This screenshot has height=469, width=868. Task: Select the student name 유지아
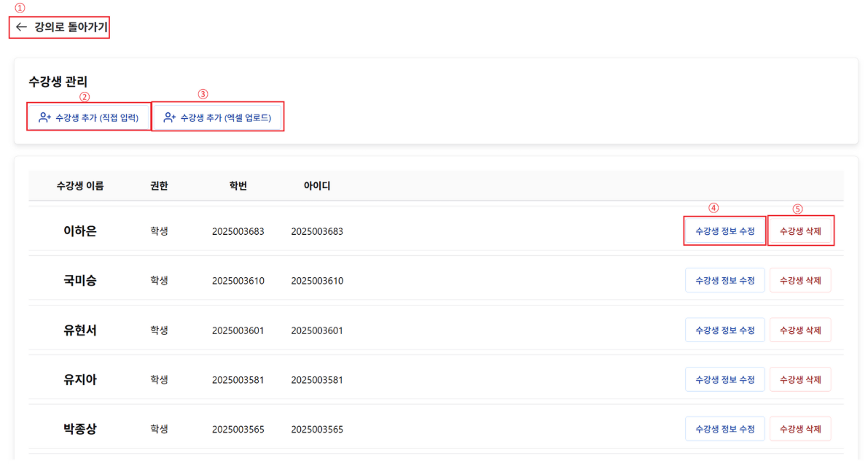pyautogui.click(x=80, y=379)
